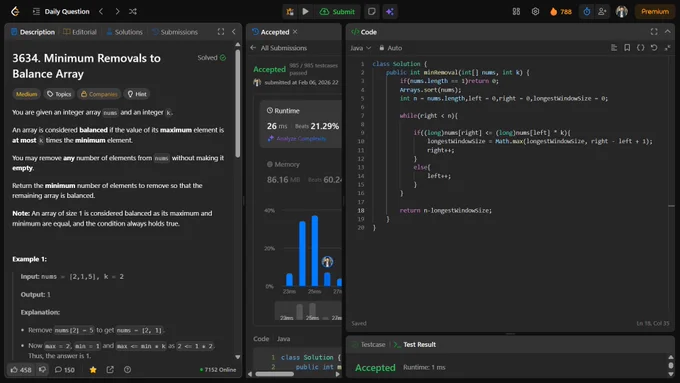The width and height of the screenshot is (680, 383).
Task: Open the Testcase tab
Action: click(369, 344)
